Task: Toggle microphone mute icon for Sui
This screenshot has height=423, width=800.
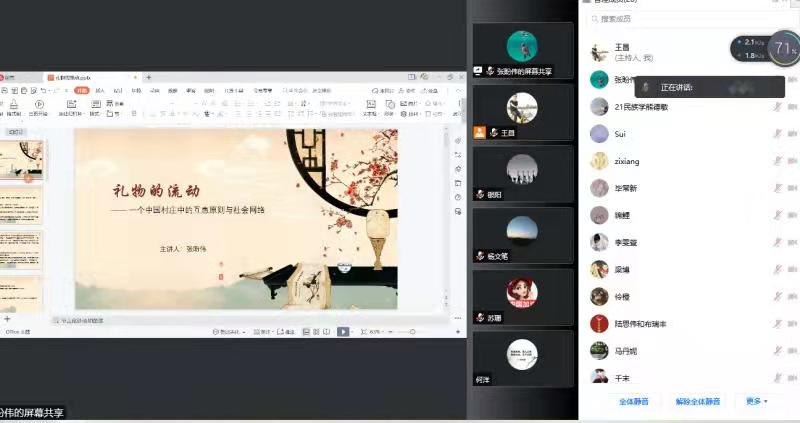Action: click(777, 133)
